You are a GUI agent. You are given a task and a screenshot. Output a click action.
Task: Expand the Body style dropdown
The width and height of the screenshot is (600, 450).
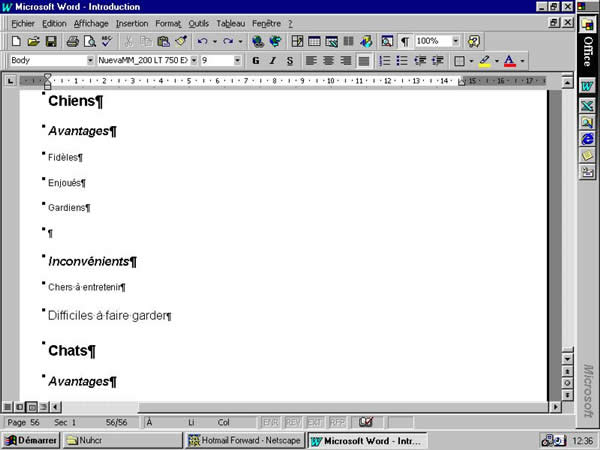90,60
